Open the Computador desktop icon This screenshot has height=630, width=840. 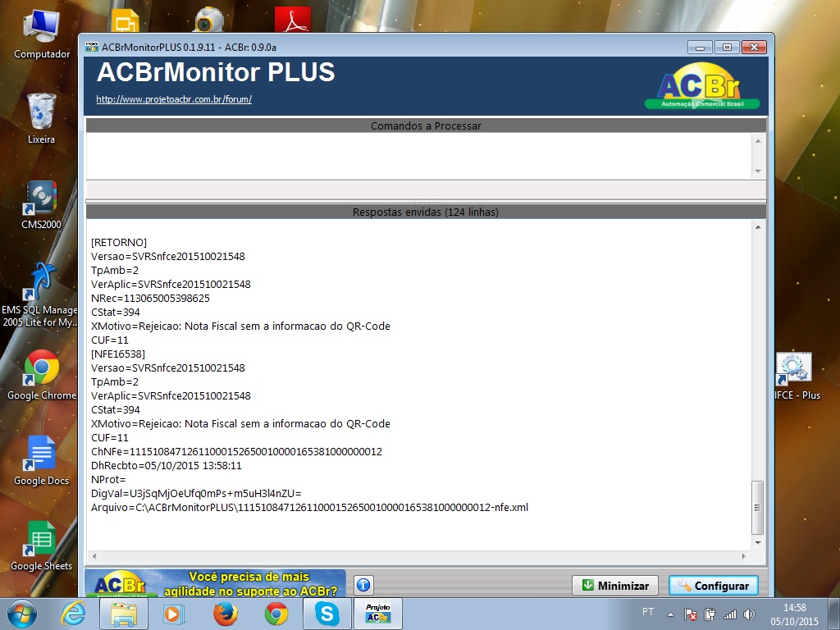pos(42,32)
